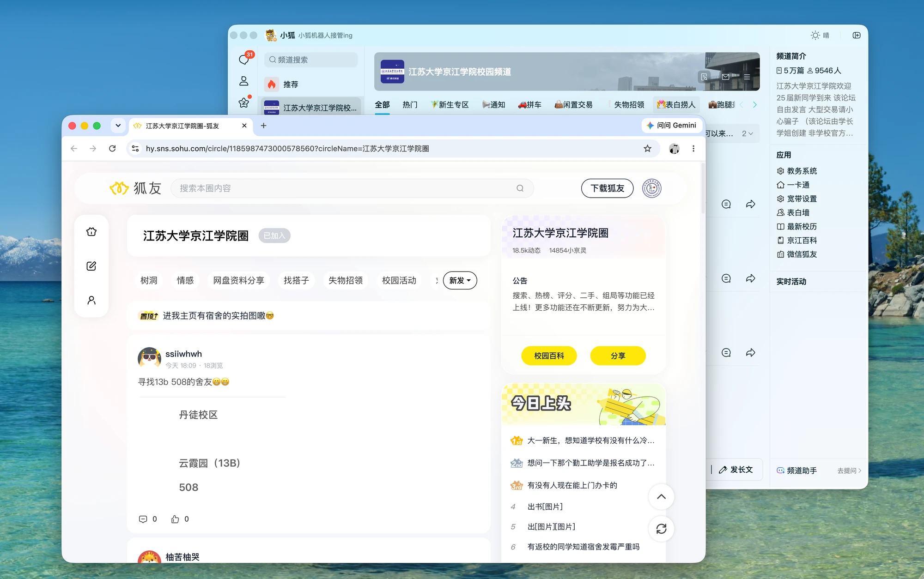Click the 下载狐友 button
The width and height of the screenshot is (924, 579).
[607, 188]
